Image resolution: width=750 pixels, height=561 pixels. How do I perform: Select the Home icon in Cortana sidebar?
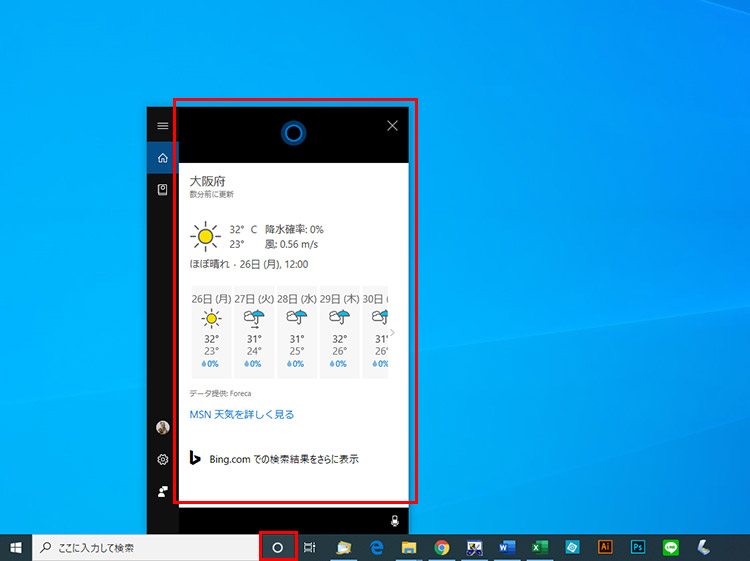click(162, 158)
